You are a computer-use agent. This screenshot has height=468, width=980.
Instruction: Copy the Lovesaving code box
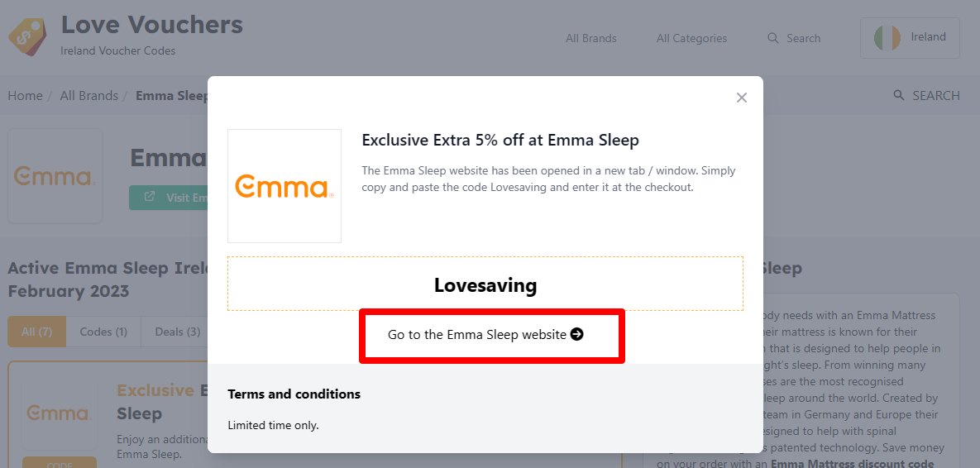pyautogui.click(x=485, y=284)
